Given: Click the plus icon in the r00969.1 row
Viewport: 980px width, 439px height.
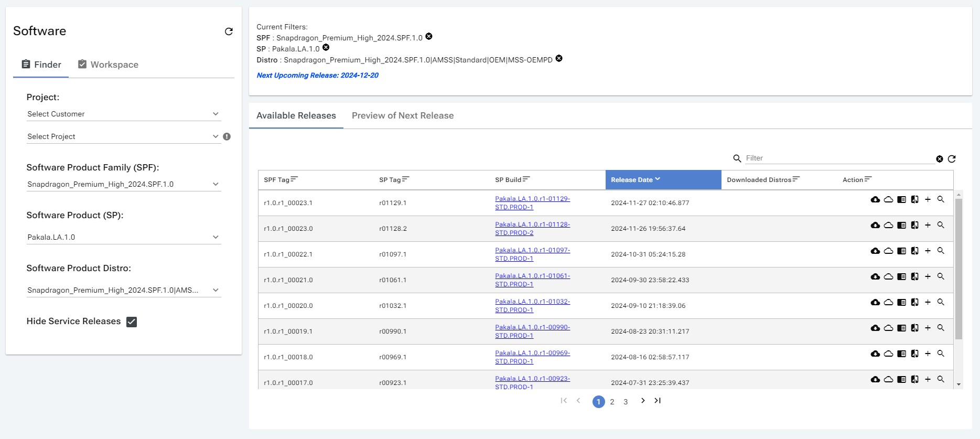Looking at the screenshot, I should 928,354.
